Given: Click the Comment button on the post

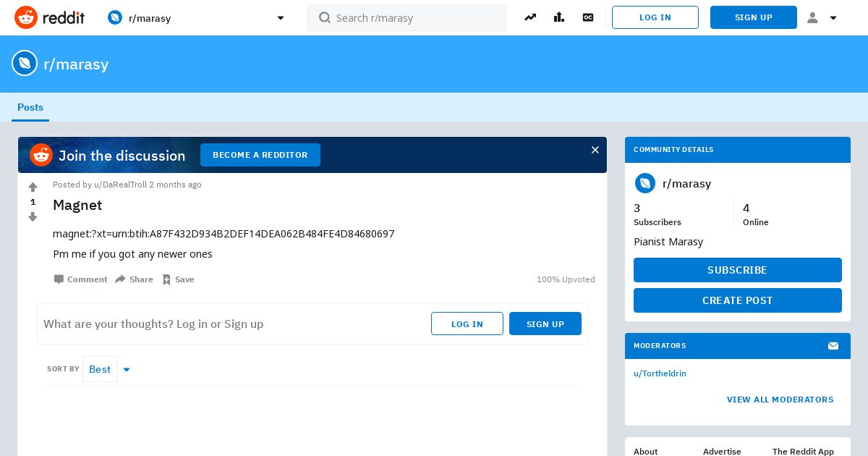Looking at the screenshot, I should 80,279.
